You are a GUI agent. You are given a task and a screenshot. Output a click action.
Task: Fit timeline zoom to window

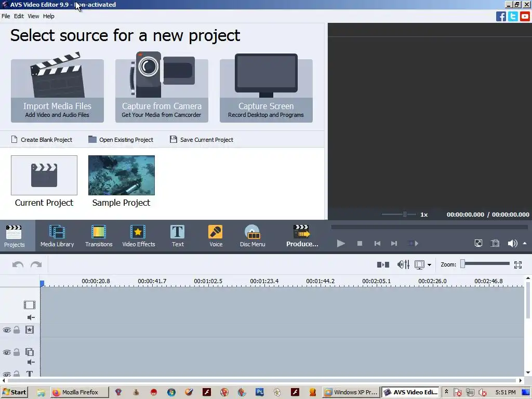click(x=518, y=264)
